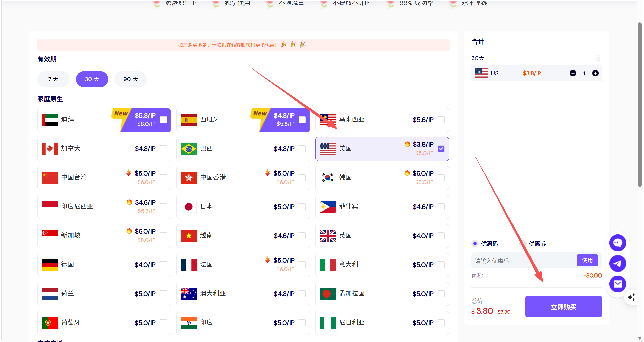This screenshot has width=644, height=342.
Task: Choose the 7 天 validity period
Action: [x=53, y=79]
